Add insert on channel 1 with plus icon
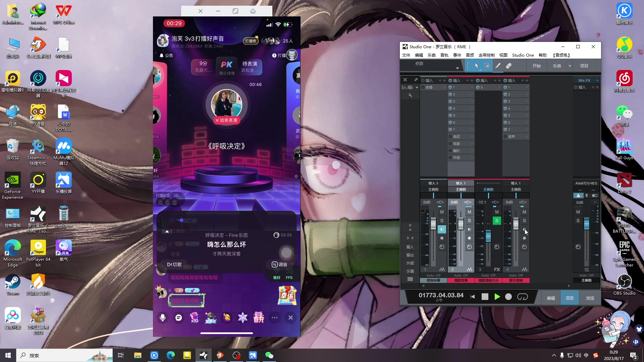644x362 pixels. click(444, 80)
